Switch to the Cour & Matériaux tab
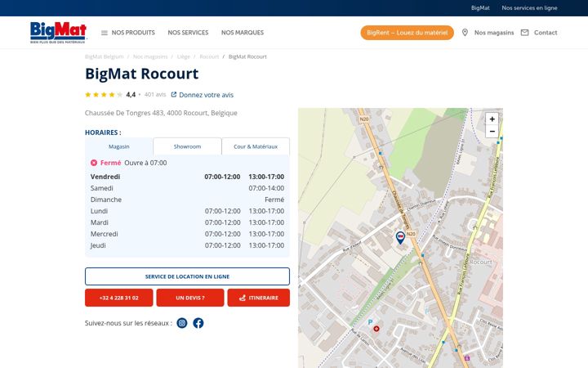 (256, 146)
